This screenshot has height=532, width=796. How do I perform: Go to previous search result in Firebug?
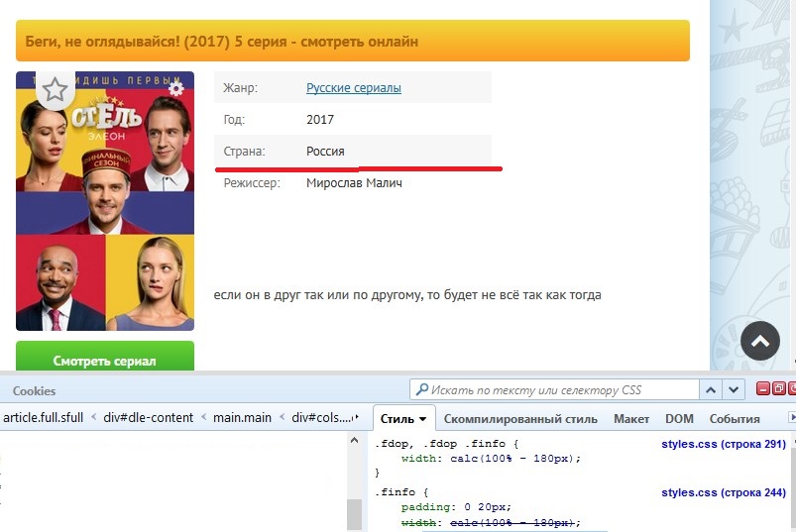click(711, 390)
